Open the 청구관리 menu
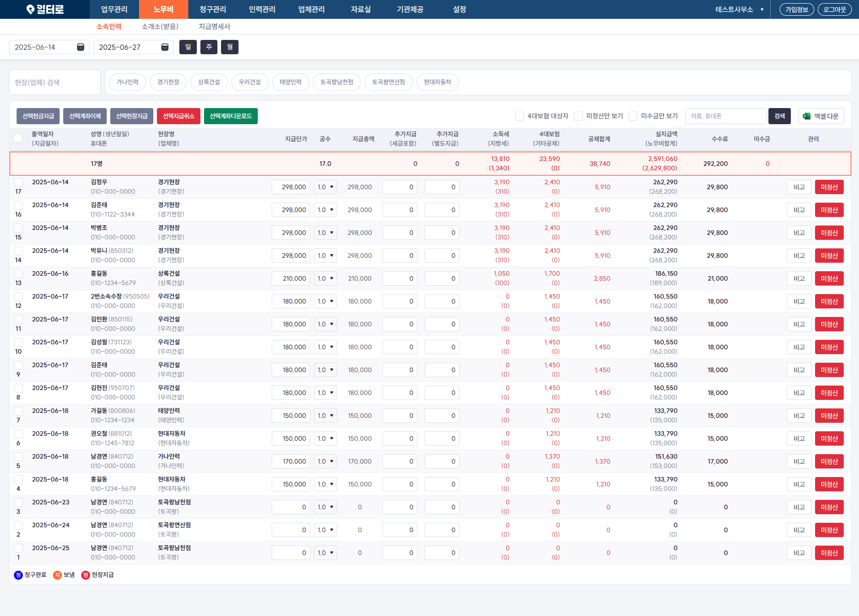 click(213, 9)
